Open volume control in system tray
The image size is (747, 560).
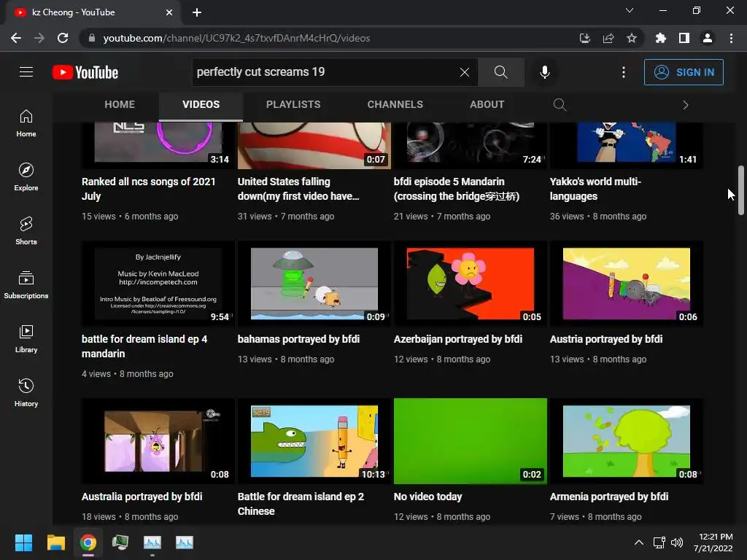[x=676, y=542]
